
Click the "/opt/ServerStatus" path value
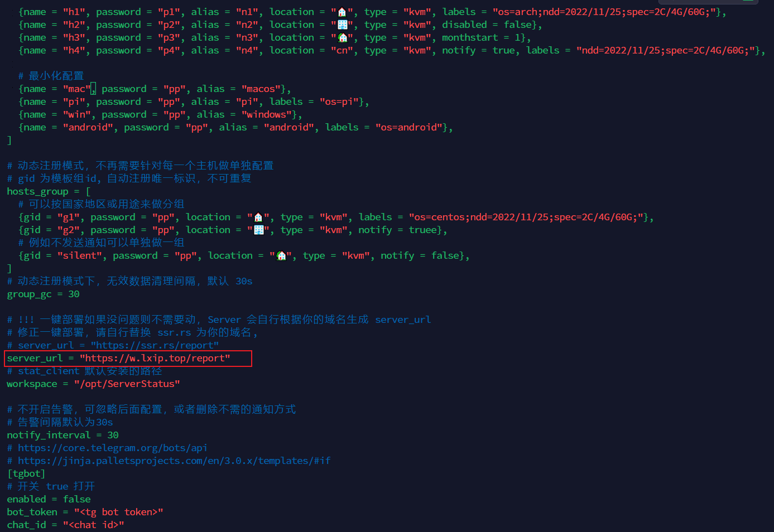pyautogui.click(x=127, y=384)
